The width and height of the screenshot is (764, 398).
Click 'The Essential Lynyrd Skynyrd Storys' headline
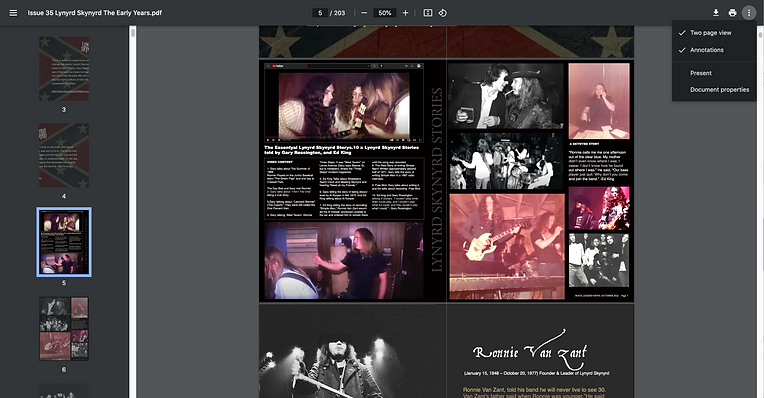click(342, 150)
